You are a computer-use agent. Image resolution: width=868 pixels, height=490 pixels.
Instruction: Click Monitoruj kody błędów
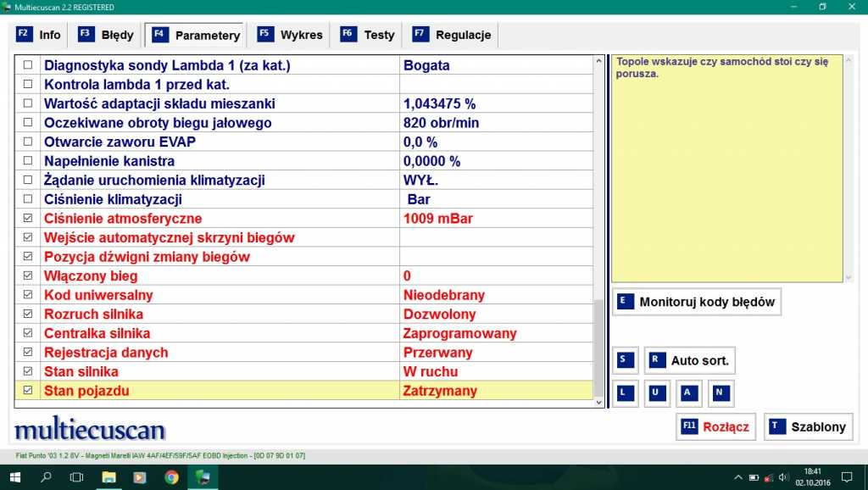click(696, 302)
